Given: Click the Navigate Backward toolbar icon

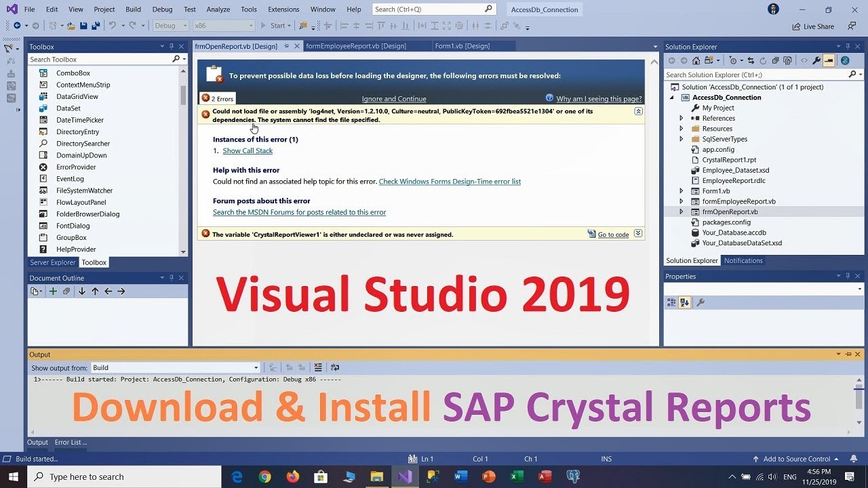Looking at the screenshot, I should point(17,26).
